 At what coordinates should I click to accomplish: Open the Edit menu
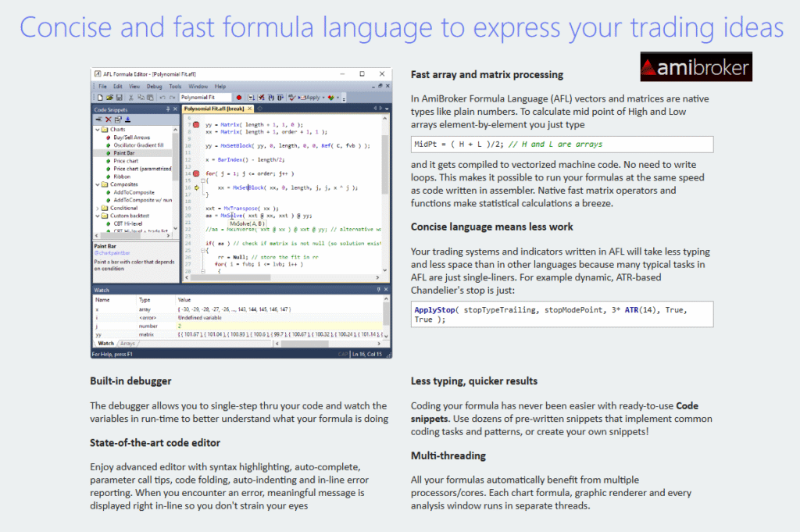[118, 86]
